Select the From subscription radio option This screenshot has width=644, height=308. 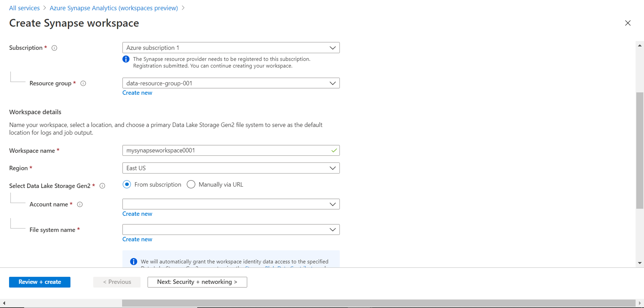[127, 184]
